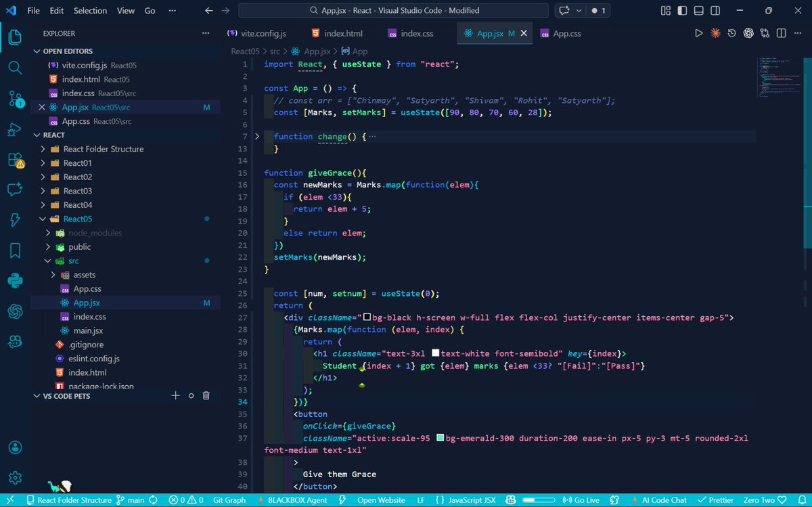
Task: Open the Search view in activity bar
Action: coord(15,68)
